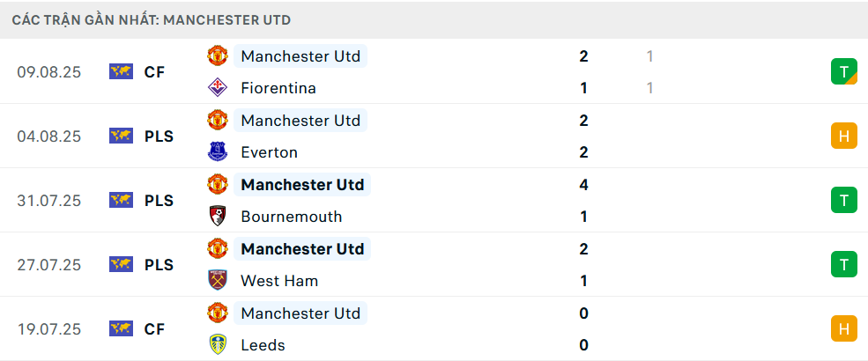
Task: Open Manchester Utd link in 27.07.25 match
Action: point(302,249)
